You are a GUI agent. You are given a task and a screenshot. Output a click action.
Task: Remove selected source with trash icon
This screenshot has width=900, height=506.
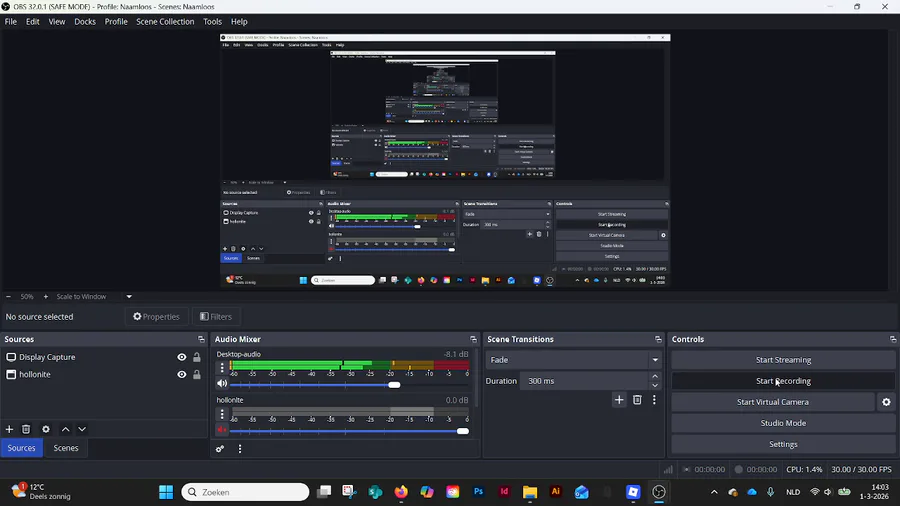pos(26,429)
